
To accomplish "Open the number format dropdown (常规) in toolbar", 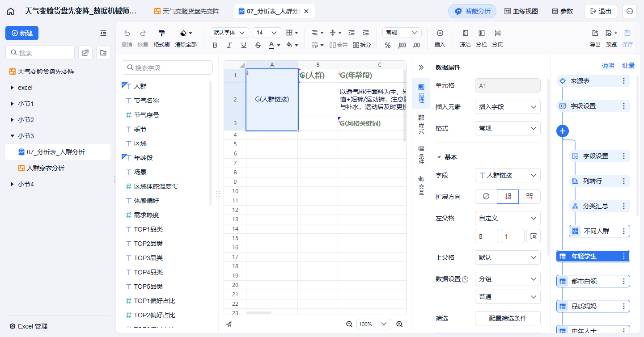I will click(x=402, y=33).
